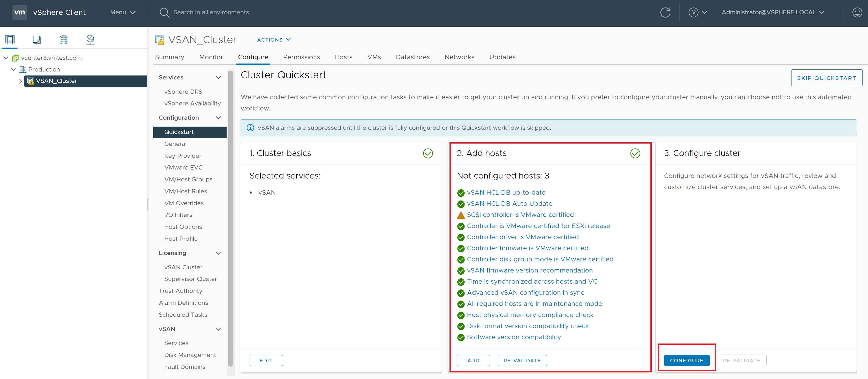Expand the VSAN_Cluster tree node
868x379 pixels.
[x=20, y=81]
